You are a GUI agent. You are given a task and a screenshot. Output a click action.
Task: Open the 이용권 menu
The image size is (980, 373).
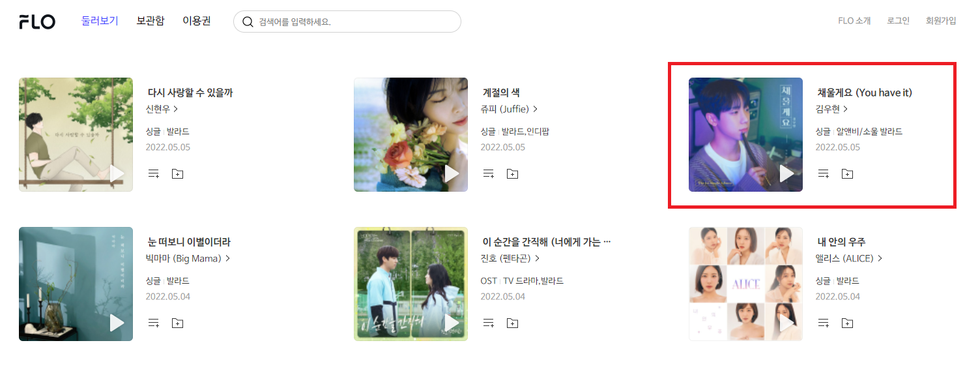point(197,21)
